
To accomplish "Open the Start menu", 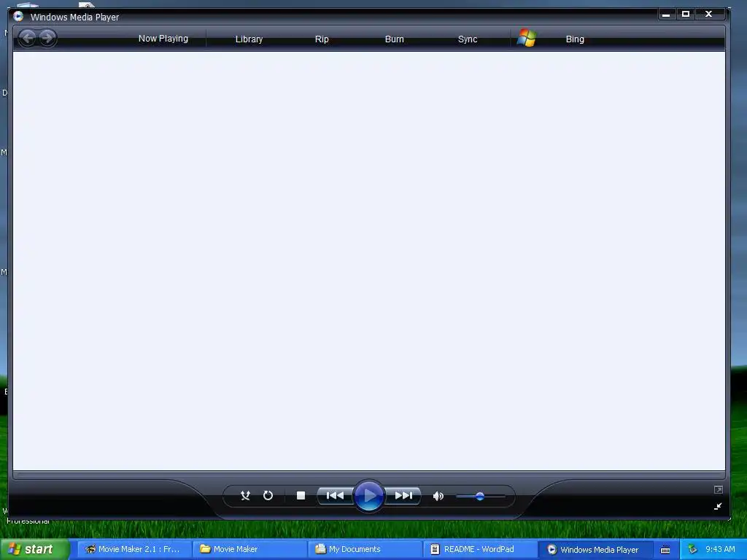I will click(x=34, y=549).
